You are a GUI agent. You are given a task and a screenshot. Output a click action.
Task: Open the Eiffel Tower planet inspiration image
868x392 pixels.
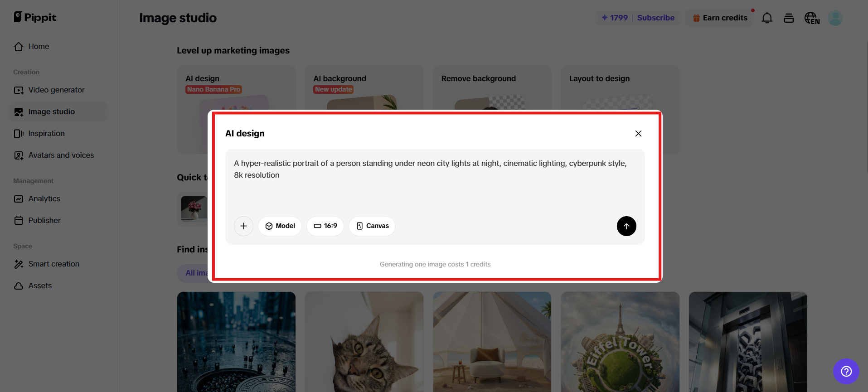(x=620, y=342)
